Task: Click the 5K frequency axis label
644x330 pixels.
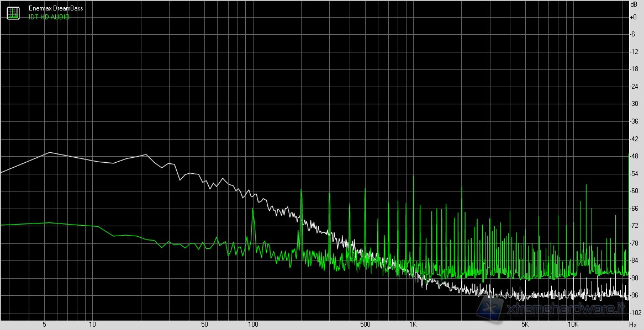Action: 525,324
